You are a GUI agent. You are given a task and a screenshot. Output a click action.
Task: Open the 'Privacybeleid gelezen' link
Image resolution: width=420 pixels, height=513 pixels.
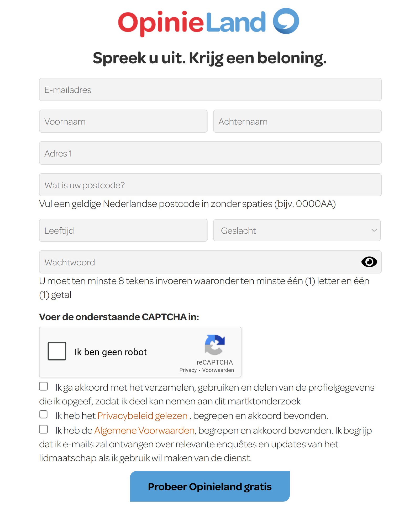[142, 416]
